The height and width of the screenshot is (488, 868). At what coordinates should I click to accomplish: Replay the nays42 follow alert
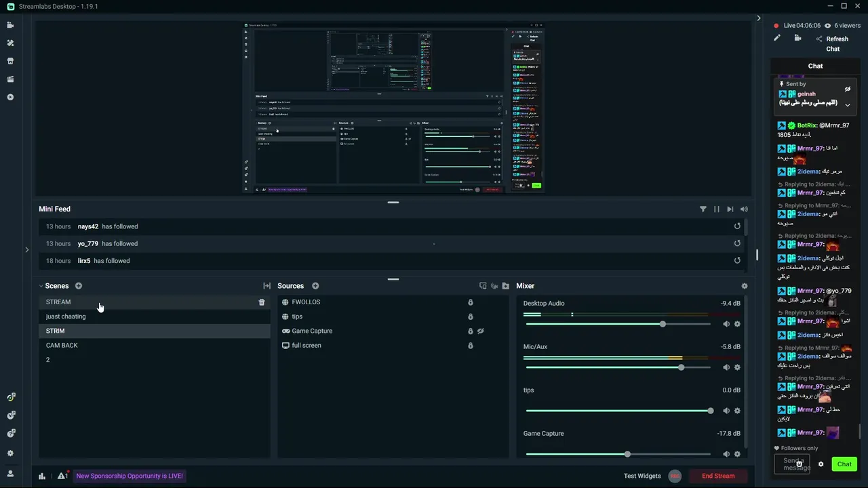point(737,226)
